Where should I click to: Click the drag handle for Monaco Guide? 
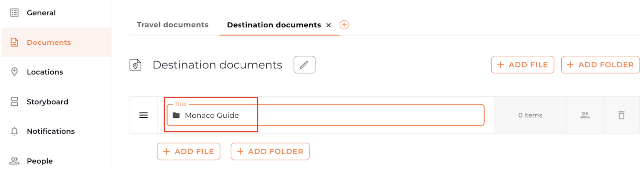pos(143,115)
